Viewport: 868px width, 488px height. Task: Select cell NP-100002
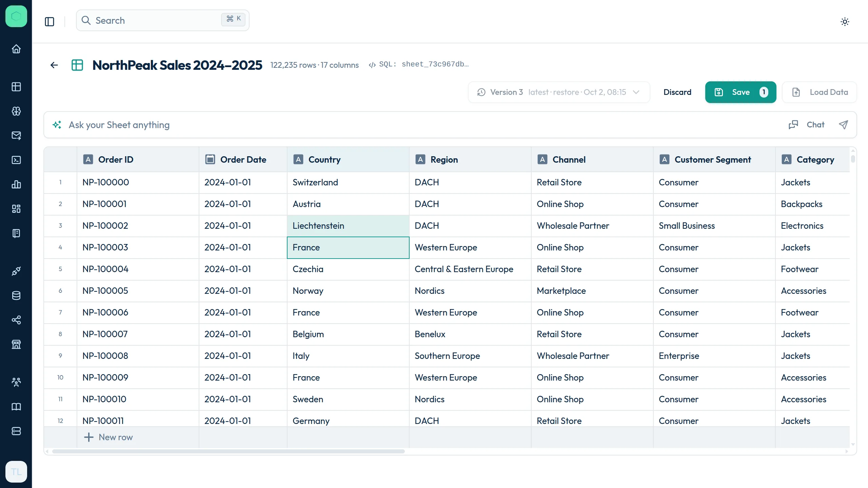click(x=138, y=226)
